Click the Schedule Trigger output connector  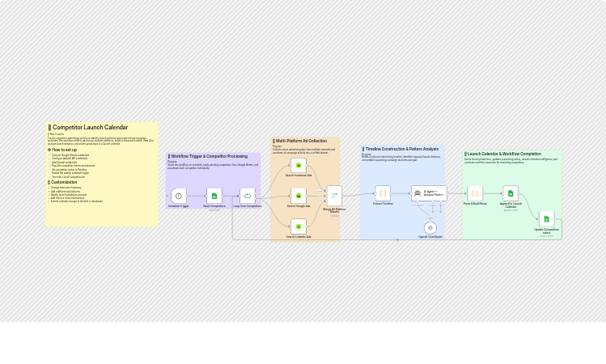click(x=187, y=196)
